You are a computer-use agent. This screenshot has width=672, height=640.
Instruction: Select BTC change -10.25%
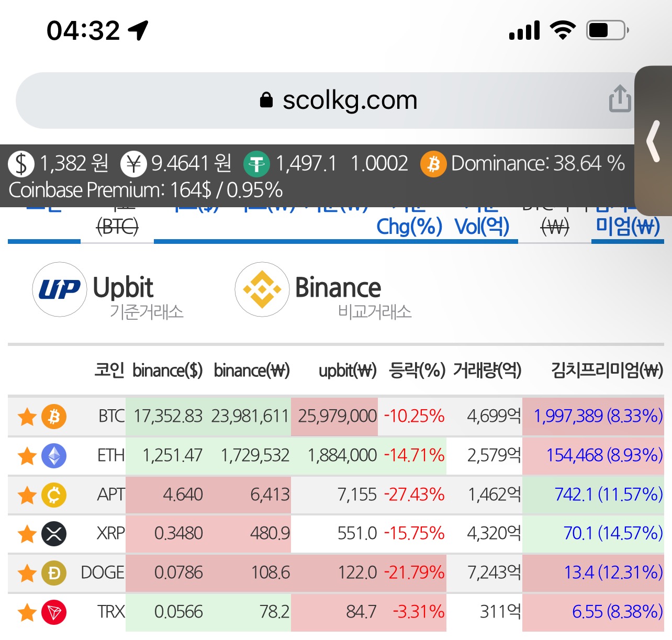(x=415, y=417)
